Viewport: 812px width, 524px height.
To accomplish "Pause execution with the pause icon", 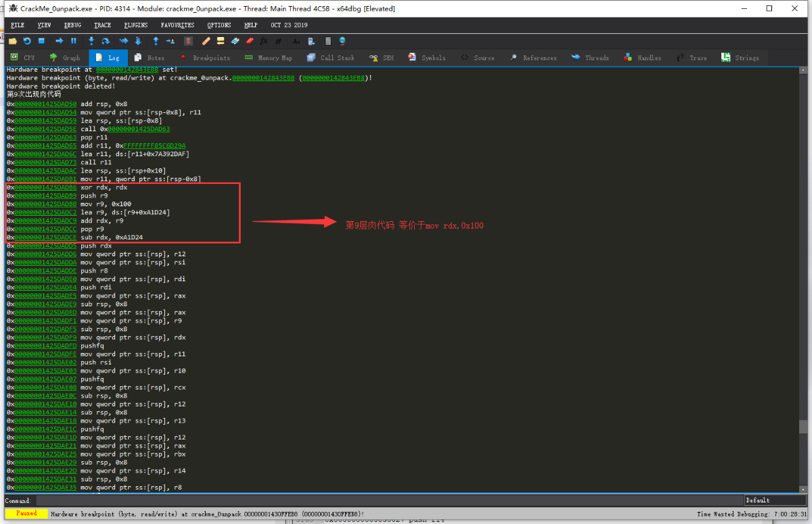I will [74, 41].
